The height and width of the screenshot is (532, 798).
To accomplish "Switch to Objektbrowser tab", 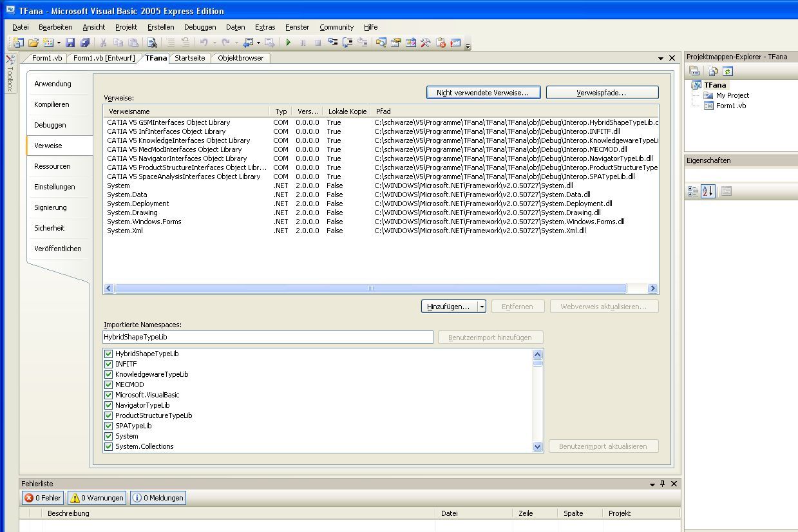I will (240, 58).
